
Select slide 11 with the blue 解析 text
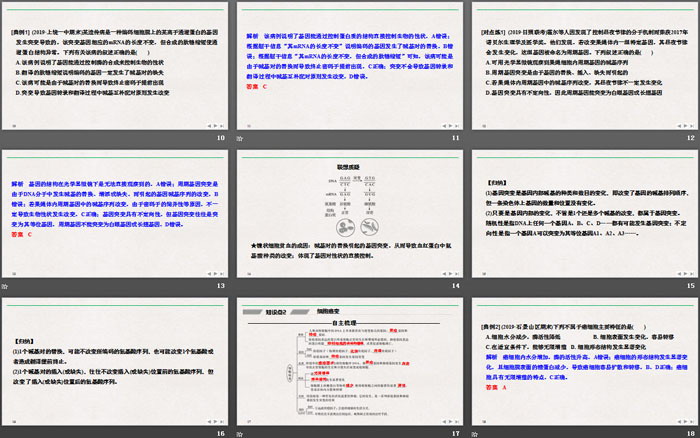coord(350,65)
